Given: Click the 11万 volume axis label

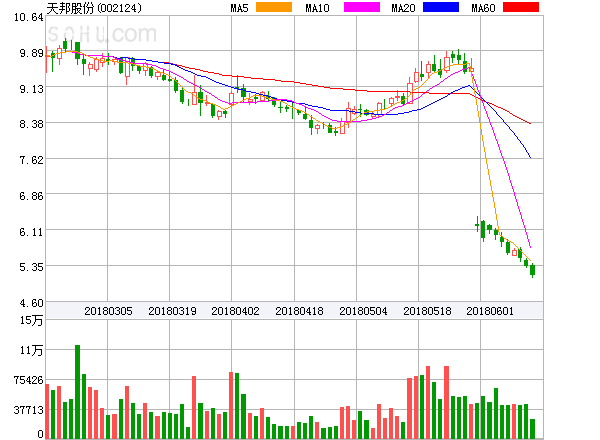Looking at the screenshot, I should pyautogui.click(x=31, y=350).
